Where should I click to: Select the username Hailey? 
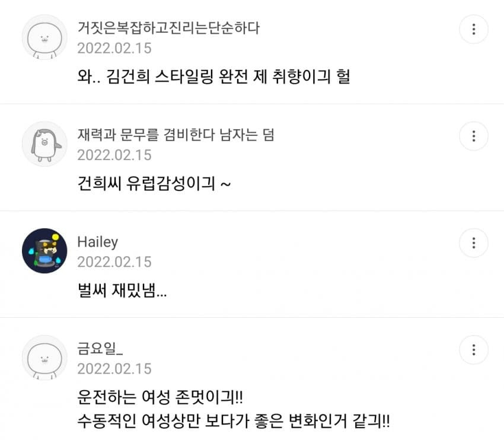98,241
